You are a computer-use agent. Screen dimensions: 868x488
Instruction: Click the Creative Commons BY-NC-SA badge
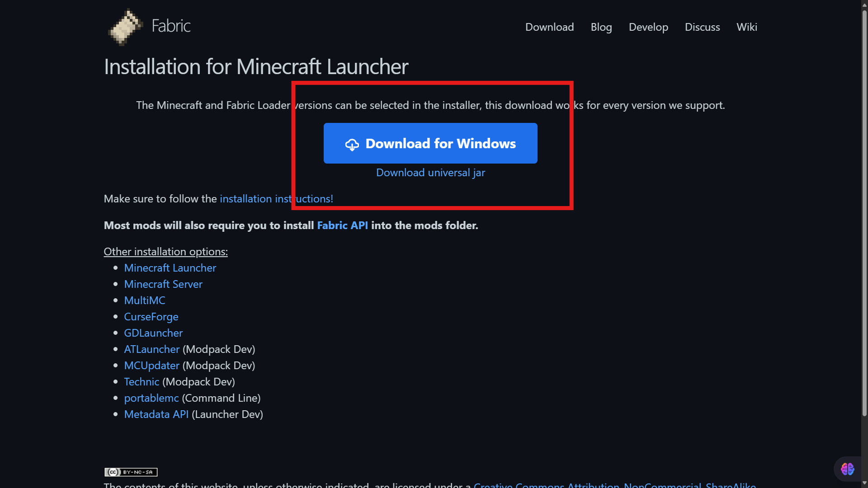coord(131,472)
